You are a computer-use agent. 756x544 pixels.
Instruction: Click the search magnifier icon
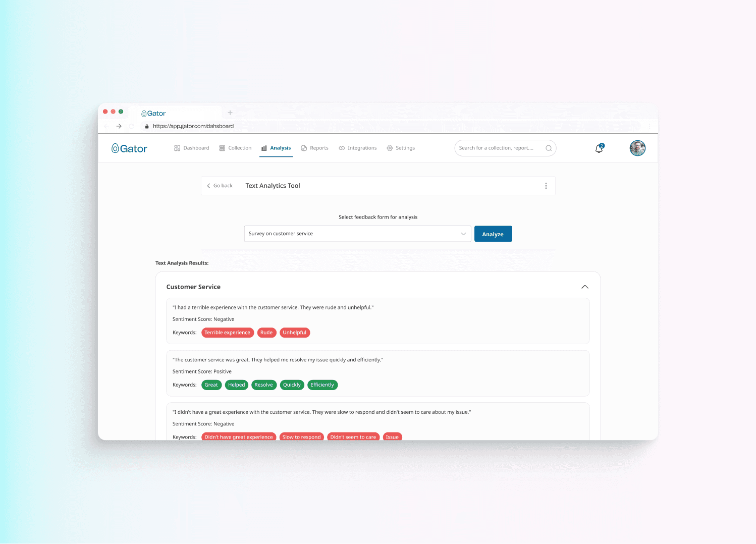tap(549, 148)
